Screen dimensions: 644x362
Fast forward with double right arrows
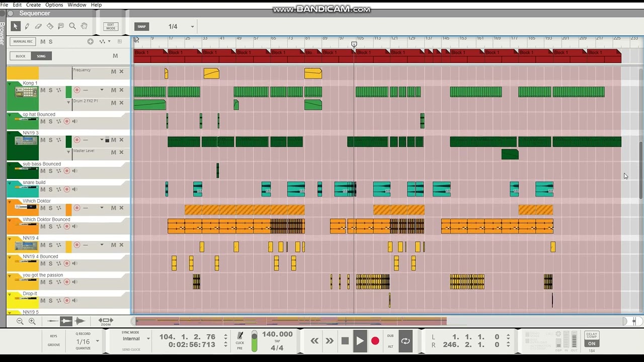tap(330, 341)
